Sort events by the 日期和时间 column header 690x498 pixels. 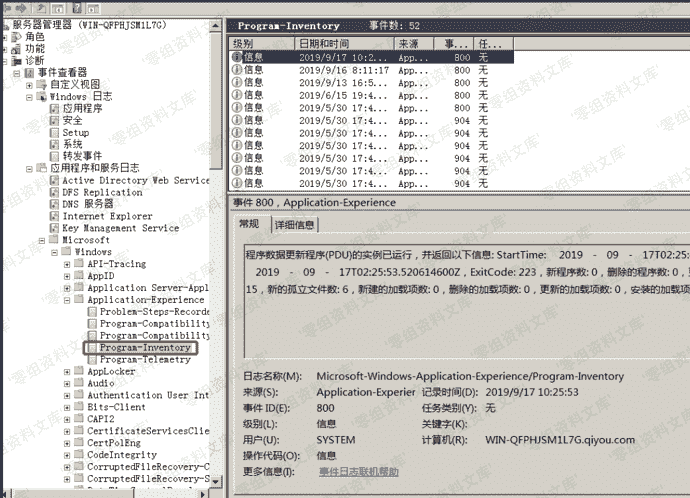pyautogui.click(x=342, y=44)
